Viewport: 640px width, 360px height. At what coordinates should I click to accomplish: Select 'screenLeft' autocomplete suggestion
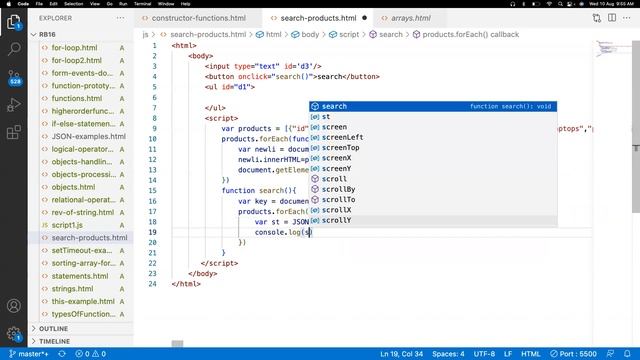coord(433,138)
